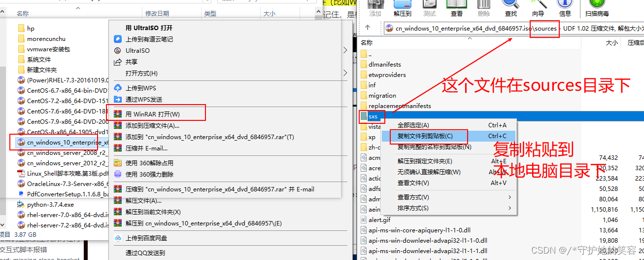Choose 上传到有道云笔记 menu item
This screenshot has width=644, height=260.
pos(149,39)
